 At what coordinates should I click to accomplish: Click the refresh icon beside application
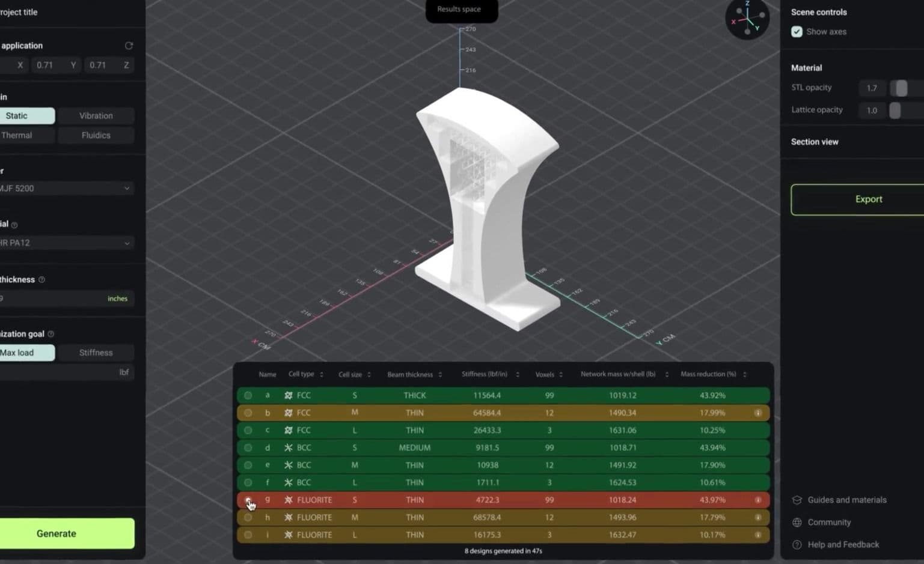click(129, 46)
